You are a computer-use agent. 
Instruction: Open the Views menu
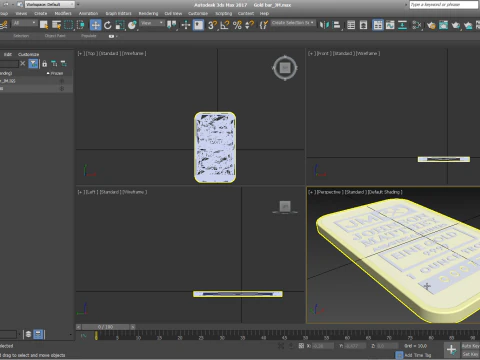click(21, 13)
